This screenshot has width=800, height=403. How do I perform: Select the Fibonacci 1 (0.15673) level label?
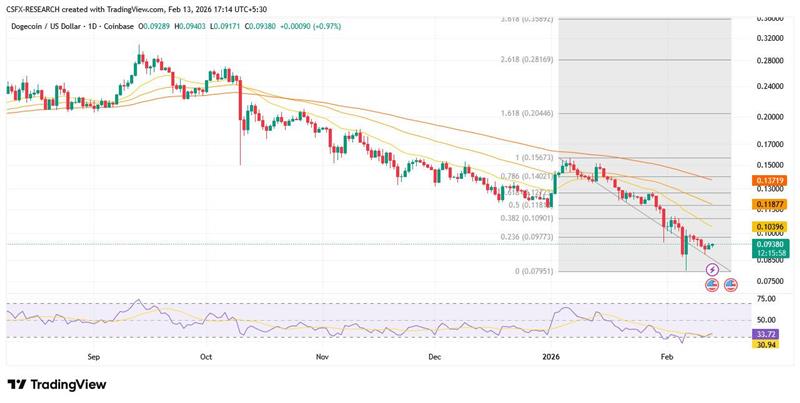(532, 158)
